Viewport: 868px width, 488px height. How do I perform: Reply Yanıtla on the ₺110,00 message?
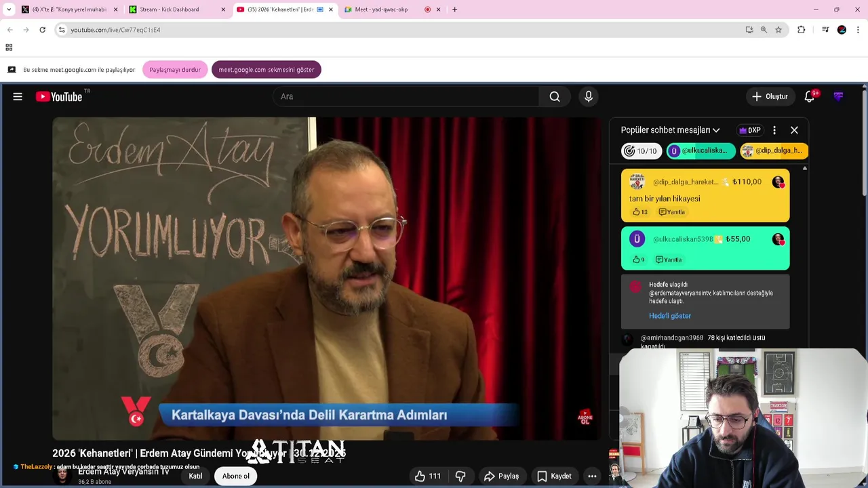[672, 212]
